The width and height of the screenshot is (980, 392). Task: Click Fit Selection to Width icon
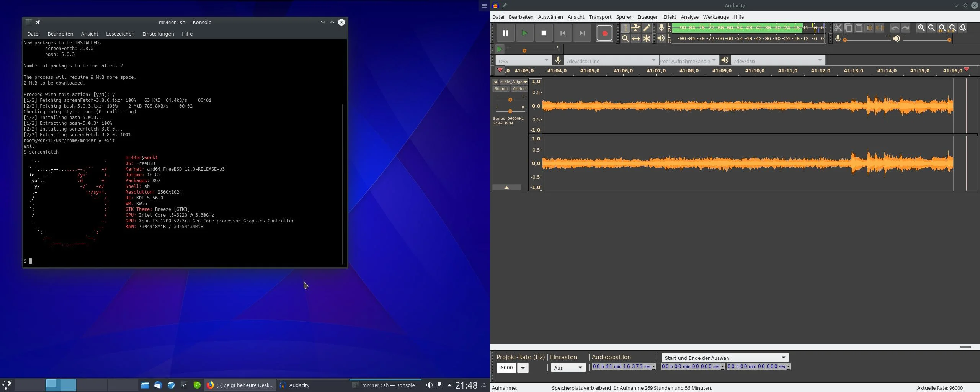[942, 28]
